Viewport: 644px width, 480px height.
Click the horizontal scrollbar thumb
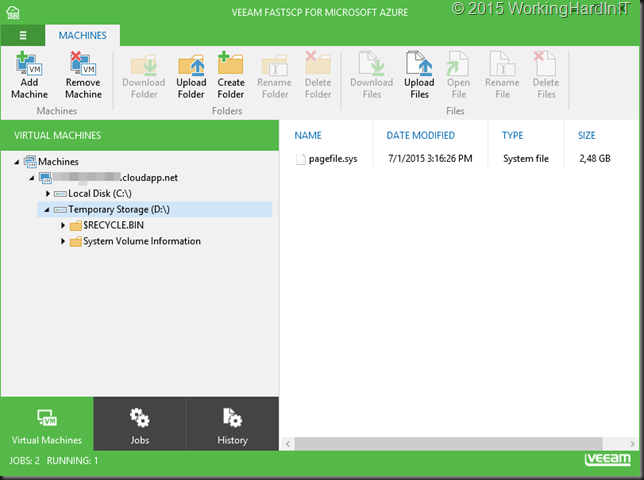[448, 444]
